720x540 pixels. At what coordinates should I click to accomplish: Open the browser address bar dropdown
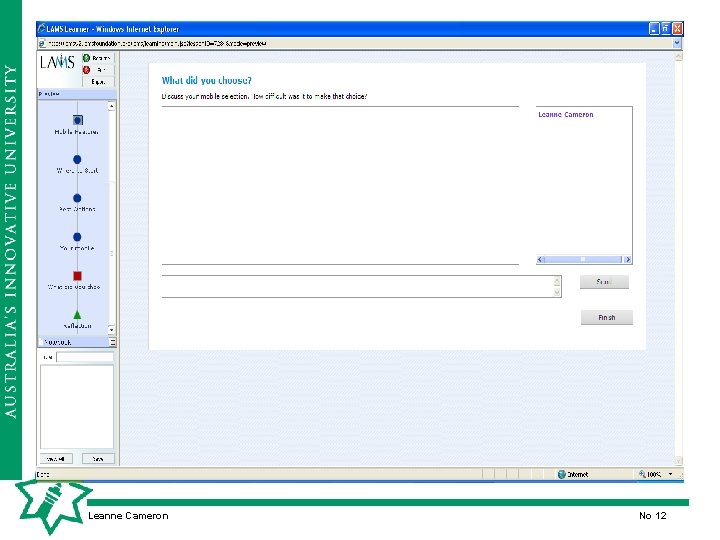point(677,43)
